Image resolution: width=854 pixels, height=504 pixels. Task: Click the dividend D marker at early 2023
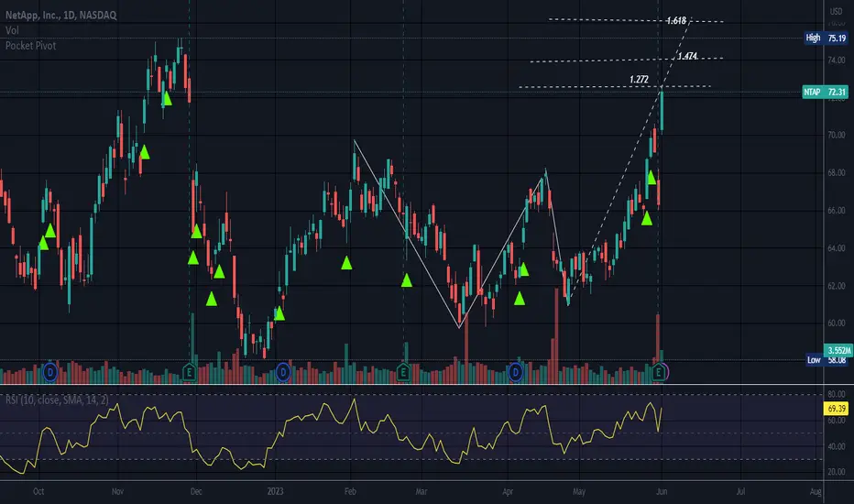point(282,373)
